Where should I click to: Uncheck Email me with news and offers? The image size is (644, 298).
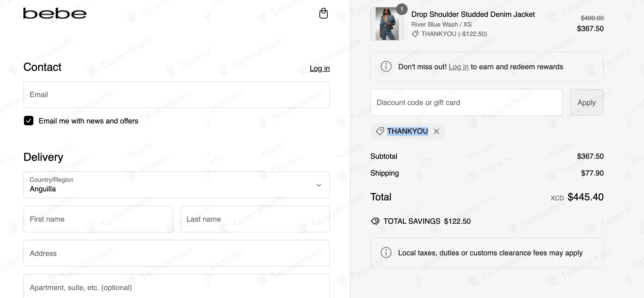29,121
